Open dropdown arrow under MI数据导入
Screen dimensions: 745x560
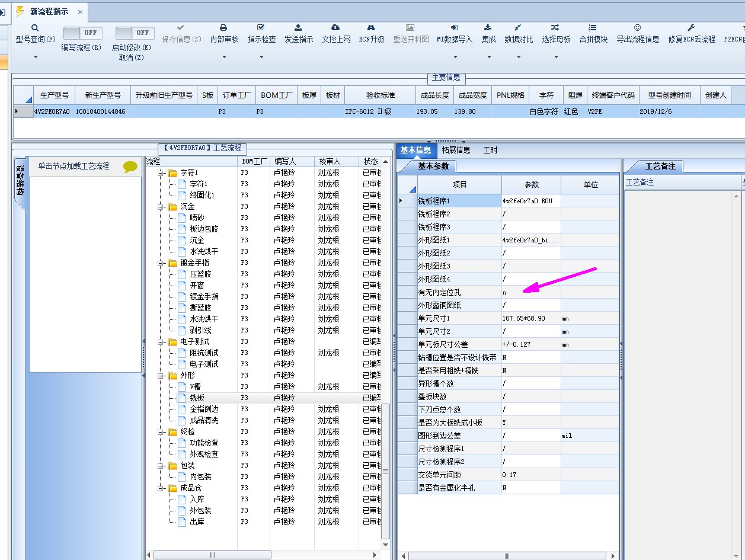pyautogui.click(x=455, y=57)
